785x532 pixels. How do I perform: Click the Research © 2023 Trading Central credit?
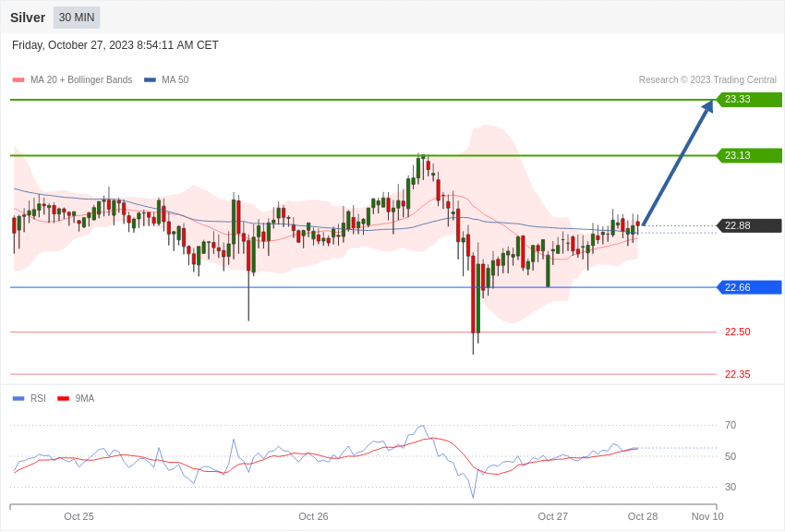click(707, 80)
